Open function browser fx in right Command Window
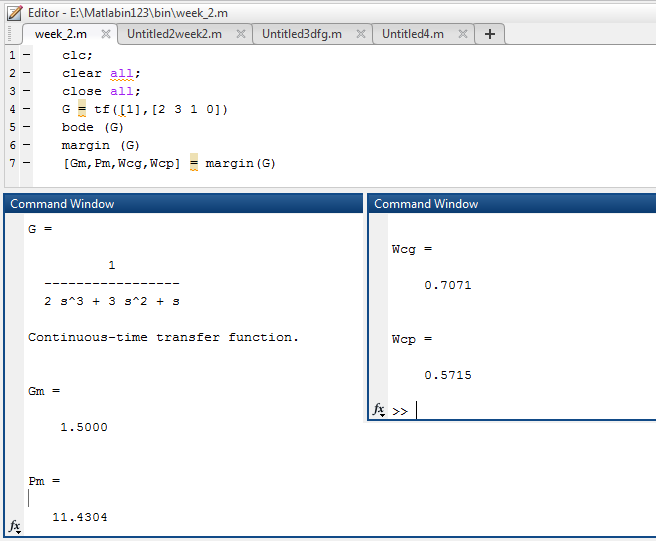Image resolution: width=656 pixels, height=541 pixels. pos(379,410)
